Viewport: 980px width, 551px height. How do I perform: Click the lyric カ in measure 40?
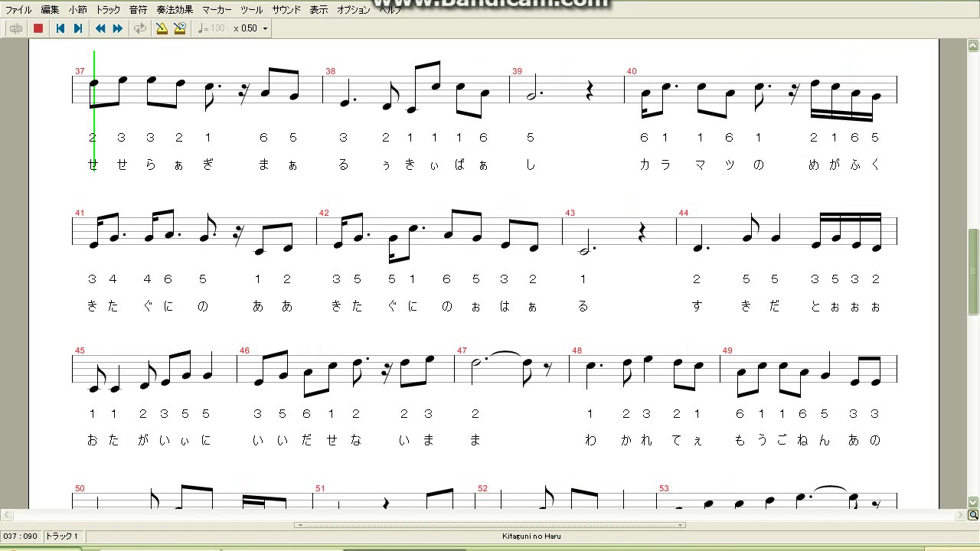pyautogui.click(x=645, y=165)
